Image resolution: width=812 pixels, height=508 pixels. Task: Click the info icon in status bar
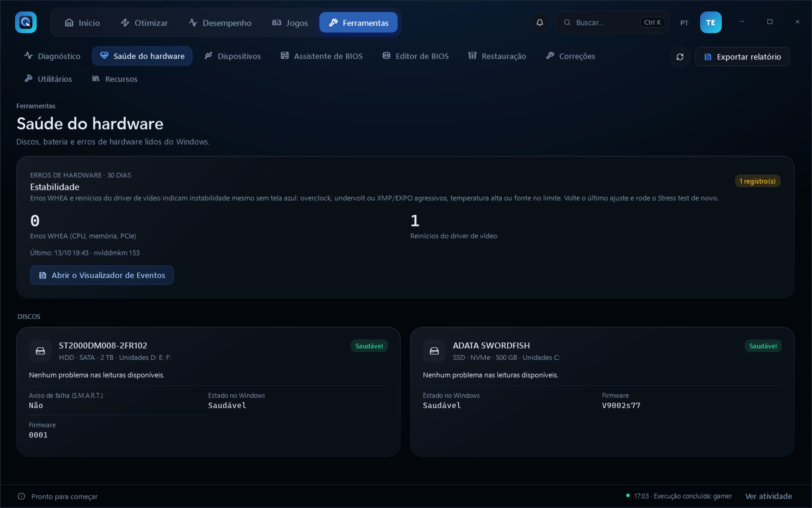tap(21, 496)
